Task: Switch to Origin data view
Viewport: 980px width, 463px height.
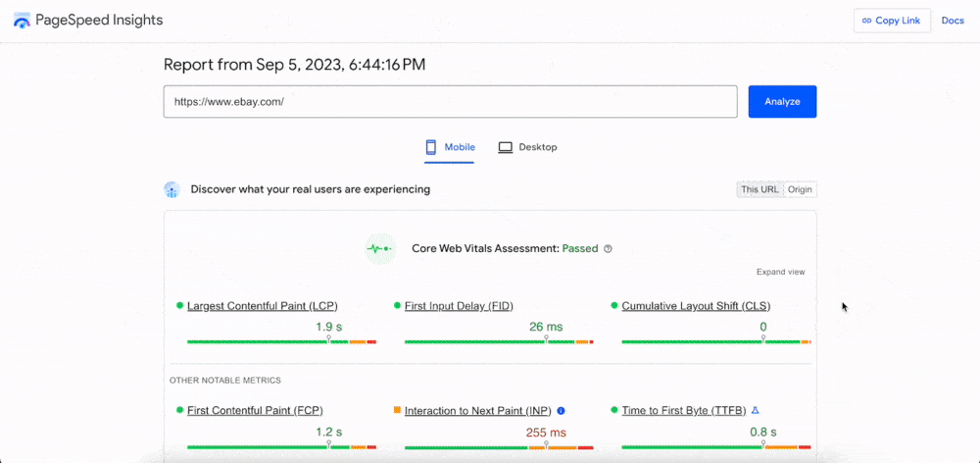Action: point(800,189)
